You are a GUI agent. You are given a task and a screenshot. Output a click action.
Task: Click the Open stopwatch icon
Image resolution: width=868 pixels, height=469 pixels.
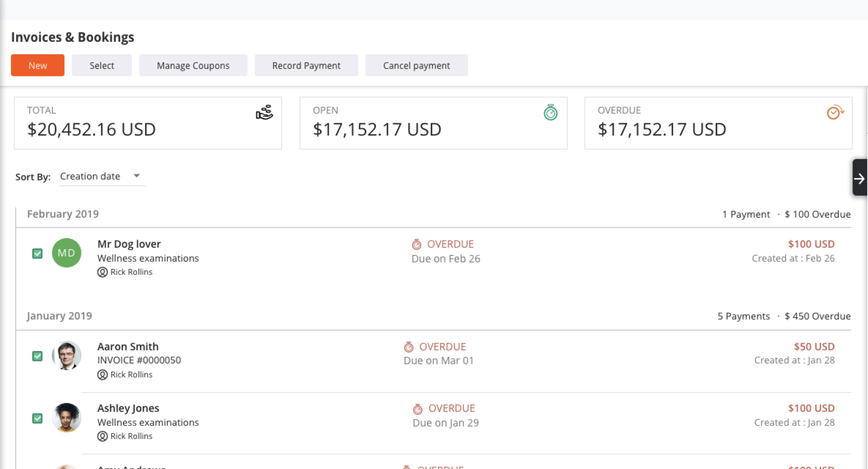pyautogui.click(x=550, y=112)
